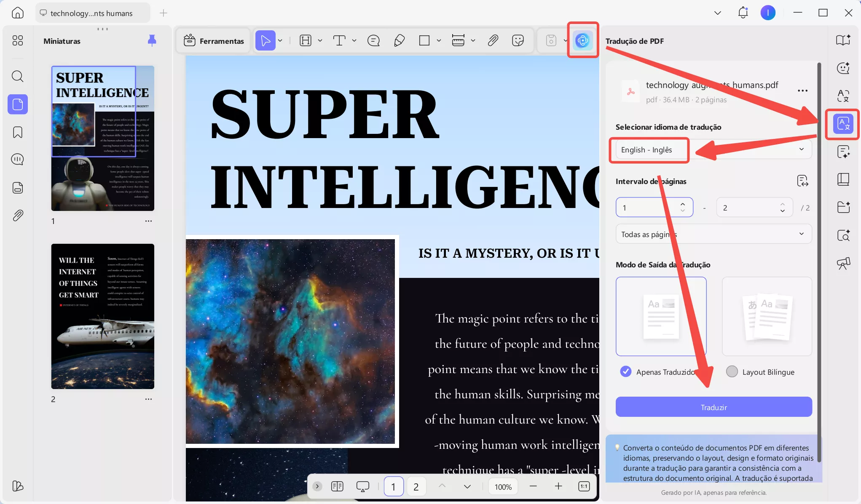Select the page 2 thumbnail

click(102, 316)
